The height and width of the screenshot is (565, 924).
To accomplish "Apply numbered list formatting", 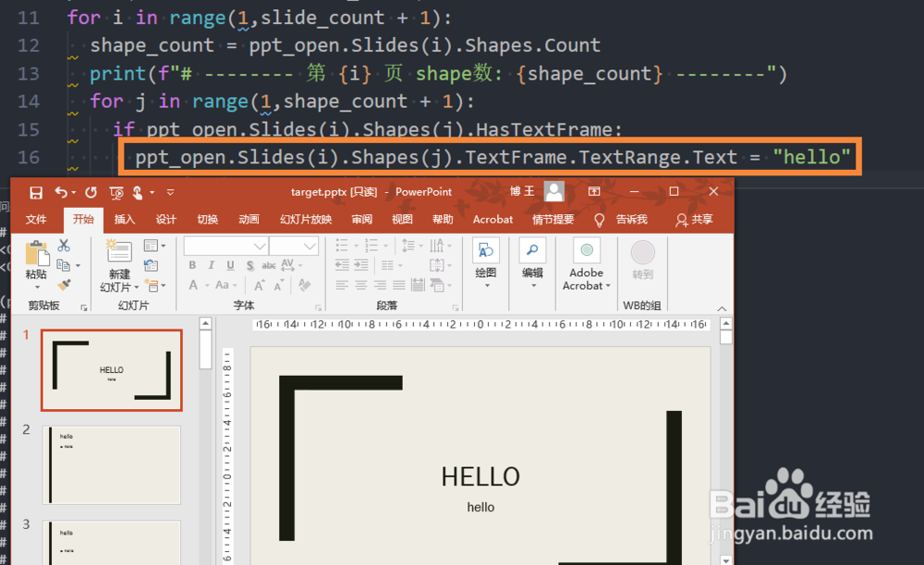I will (x=376, y=245).
